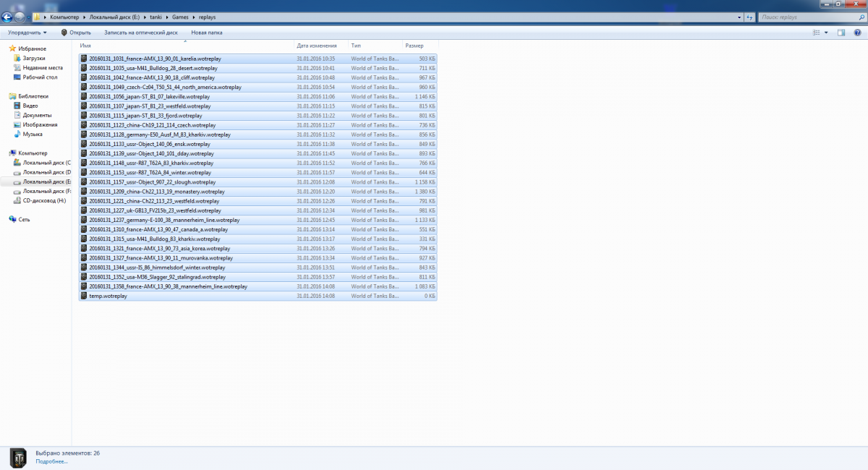Click the Cz04_T50_51 north_america file icon

point(84,87)
